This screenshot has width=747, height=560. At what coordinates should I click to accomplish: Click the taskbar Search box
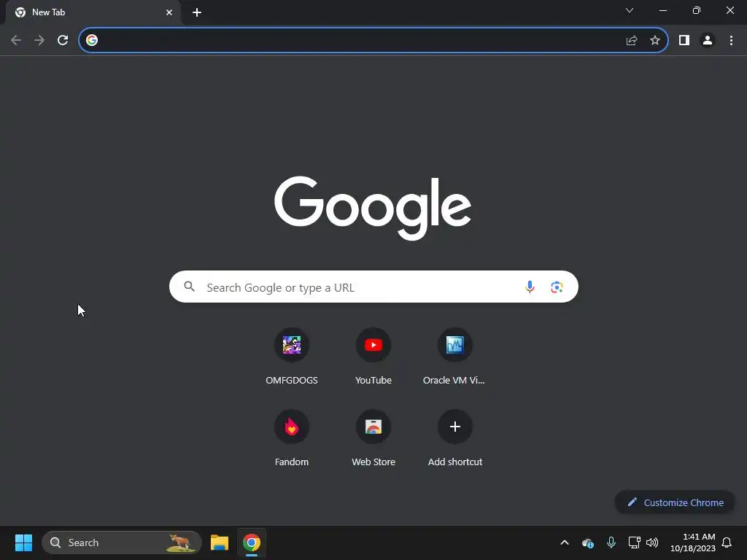pos(122,542)
